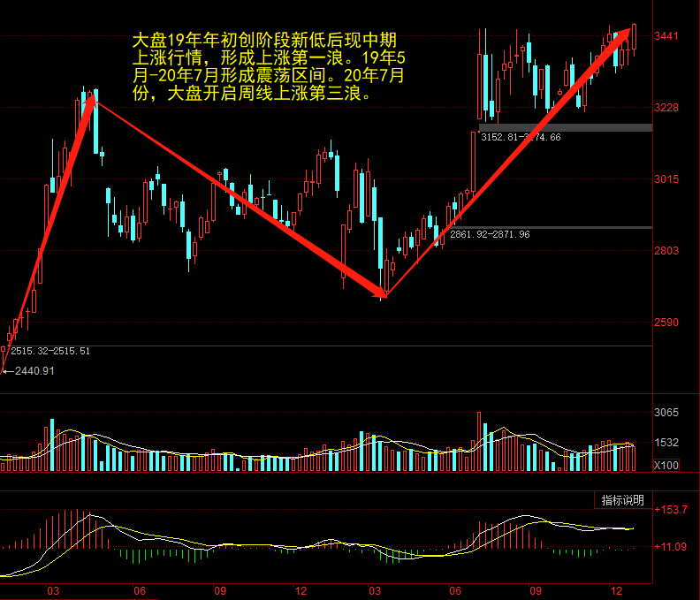Click the 3441 price axis label

(x=667, y=36)
